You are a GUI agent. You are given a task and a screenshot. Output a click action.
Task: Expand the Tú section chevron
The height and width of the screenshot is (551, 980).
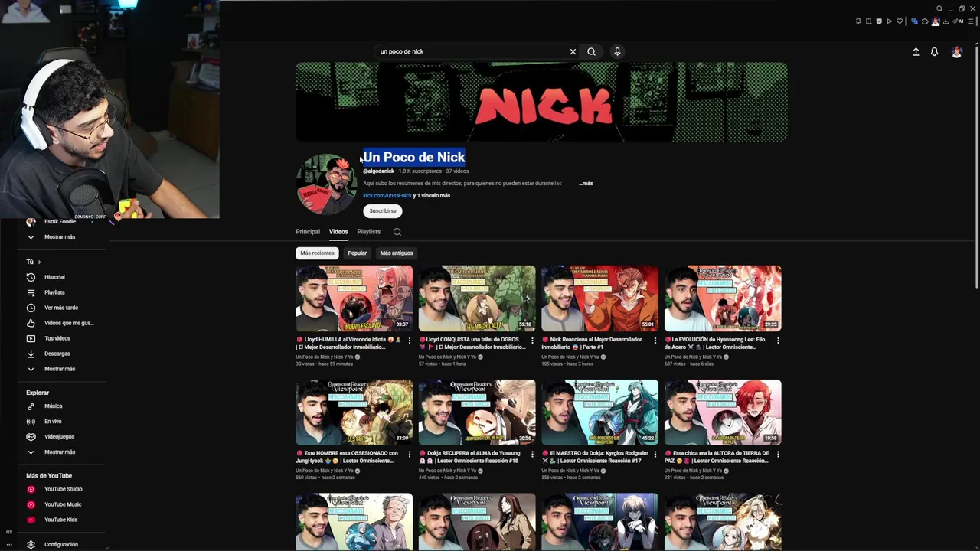pos(39,262)
